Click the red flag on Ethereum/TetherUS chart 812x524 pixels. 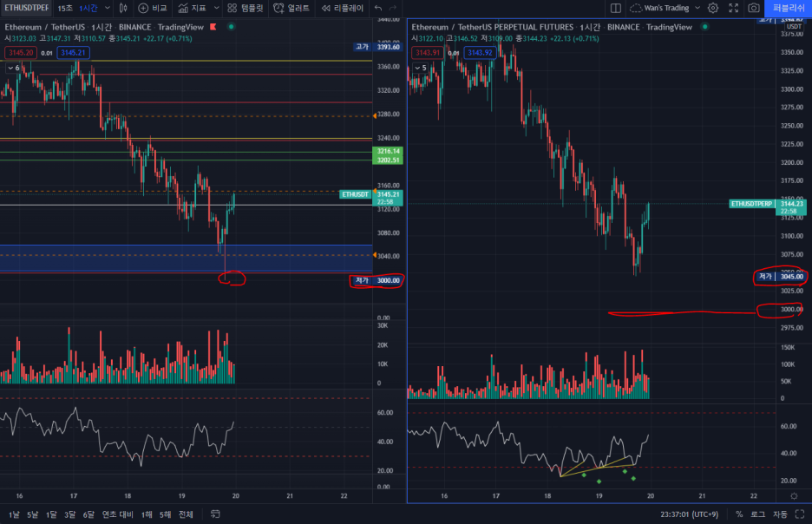(x=213, y=27)
